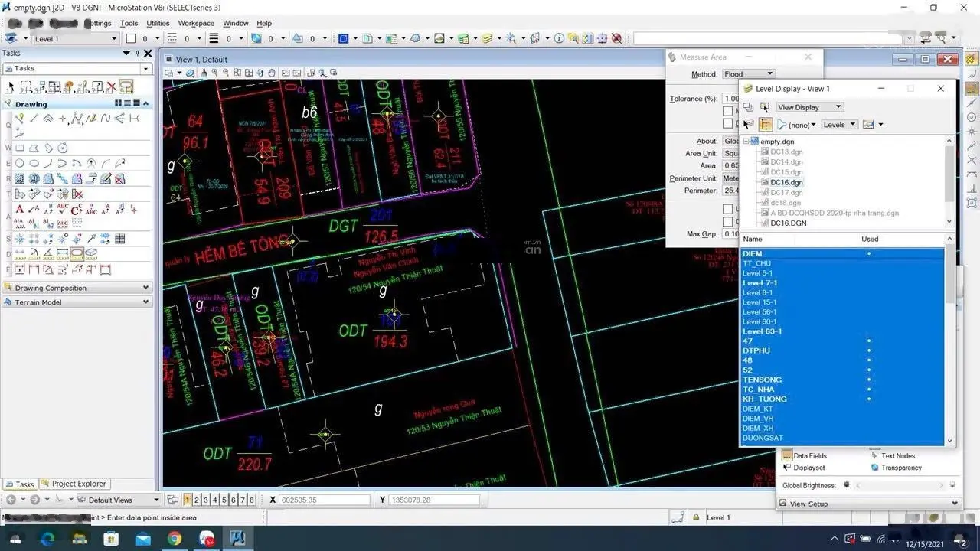Image resolution: width=980 pixels, height=551 pixels.
Task: Collapse the empty.dgn tree node
Action: 746,142
